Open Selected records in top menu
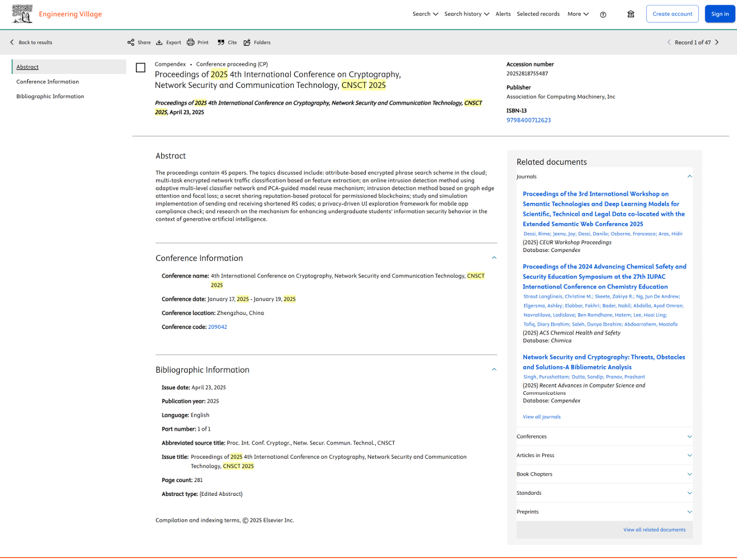The image size is (737, 560). (x=538, y=14)
